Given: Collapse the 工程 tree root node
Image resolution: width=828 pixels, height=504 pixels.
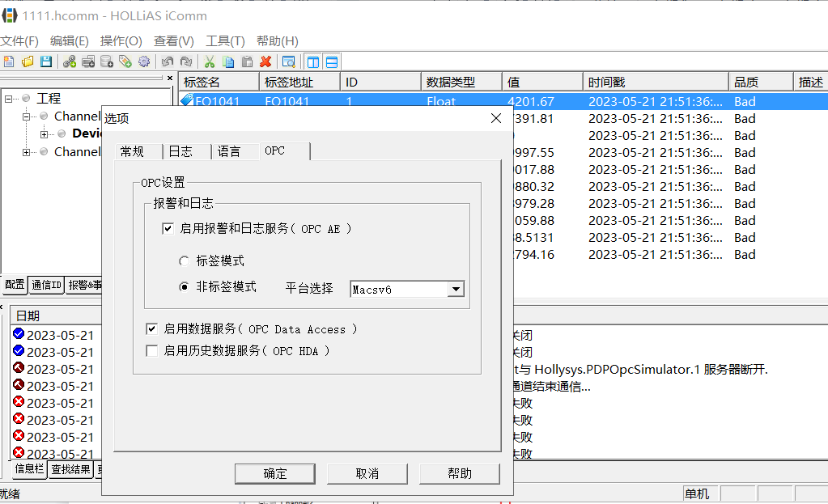Looking at the screenshot, I should point(7,98).
